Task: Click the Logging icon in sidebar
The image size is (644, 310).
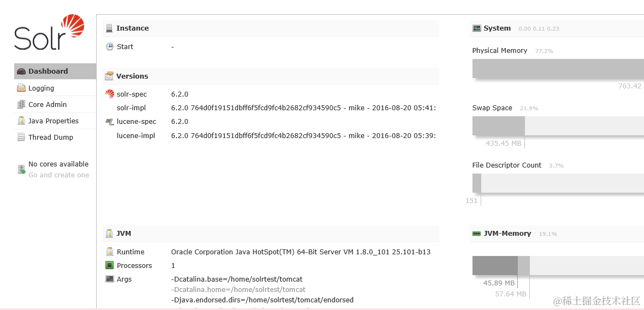Action: [x=21, y=88]
